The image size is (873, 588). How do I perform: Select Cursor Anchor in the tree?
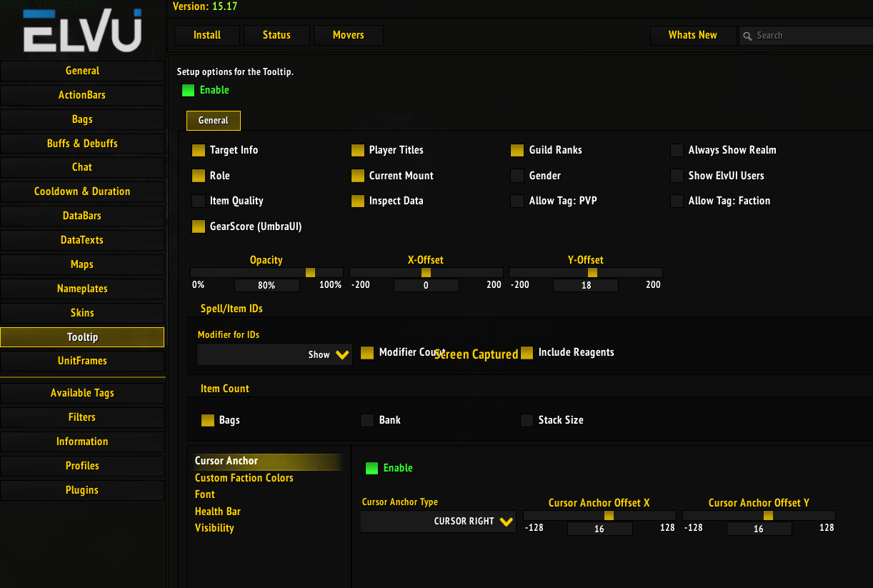click(269, 462)
